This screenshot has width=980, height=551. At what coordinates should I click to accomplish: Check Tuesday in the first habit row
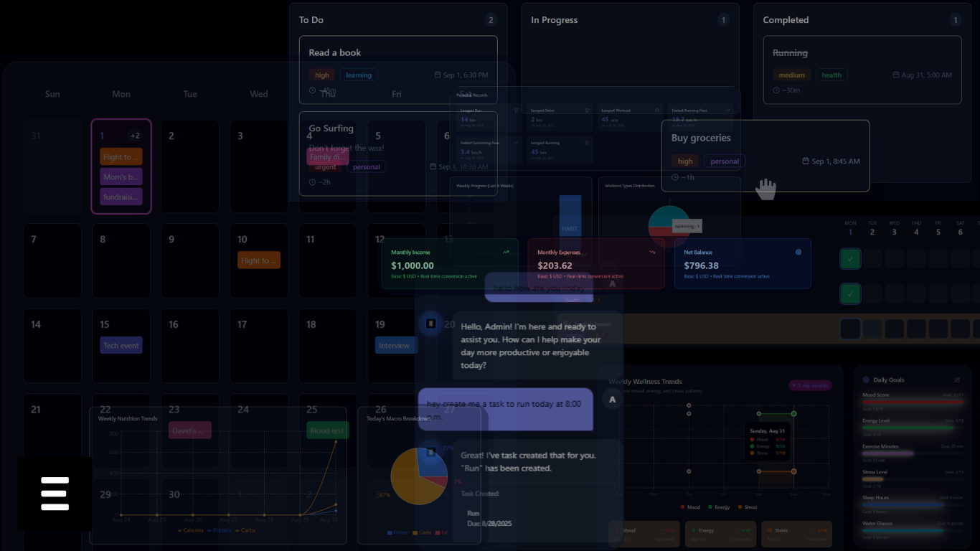[x=872, y=258]
